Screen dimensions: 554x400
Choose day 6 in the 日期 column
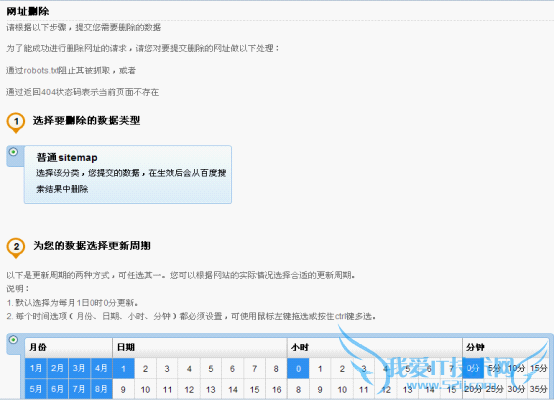pyautogui.click(x=232, y=369)
